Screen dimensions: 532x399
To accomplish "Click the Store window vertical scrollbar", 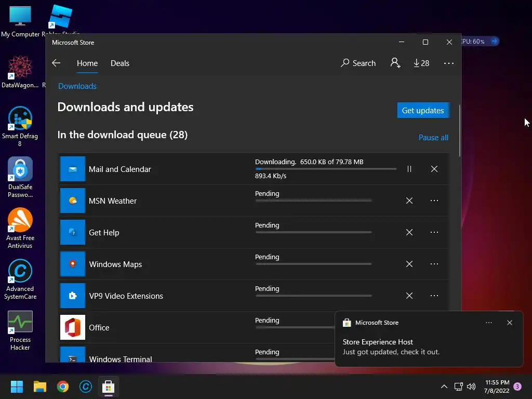I will tap(460, 130).
